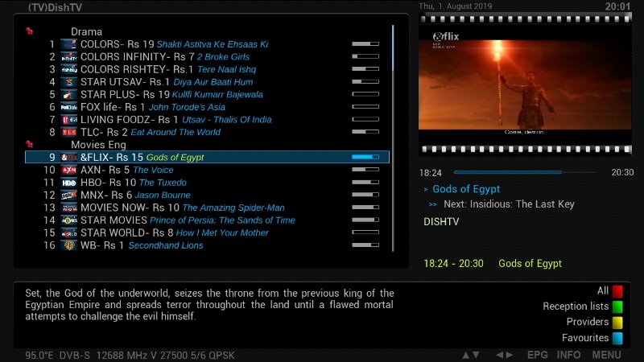The height and width of the screenshot is (362, 644).
Task: Click the Favourites label
Action: pos(585,338)
